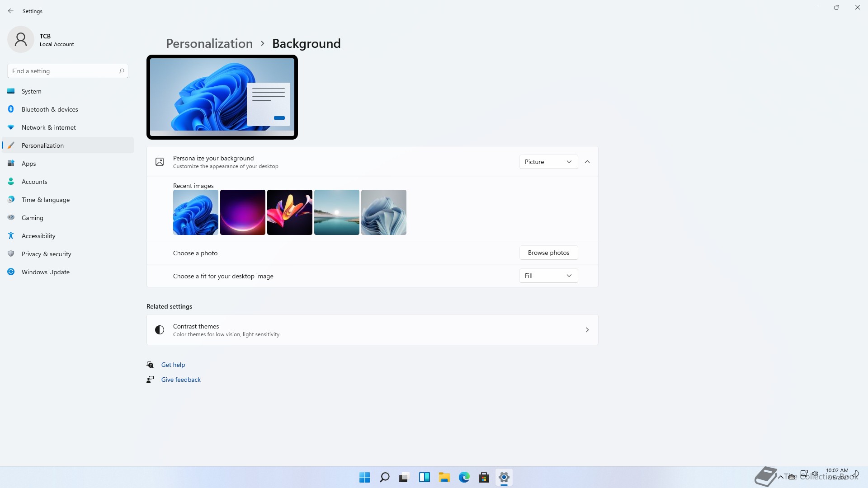Click the Accessibility figure icon

click(x=11, y=235)
